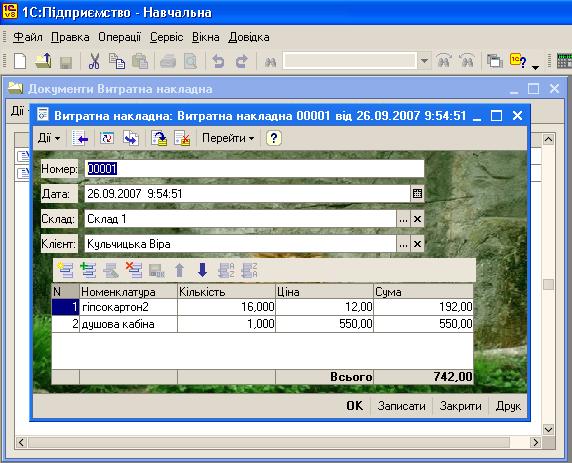
Task: Open the search box dropdown arrow
Action: (424, 61)
